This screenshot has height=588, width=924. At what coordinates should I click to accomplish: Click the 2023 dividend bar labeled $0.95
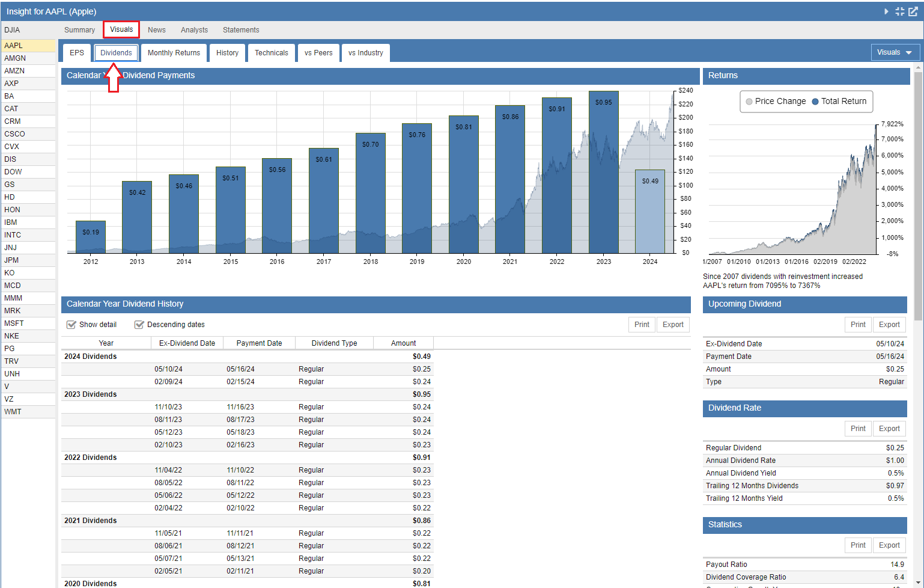[x=604, y=172]
